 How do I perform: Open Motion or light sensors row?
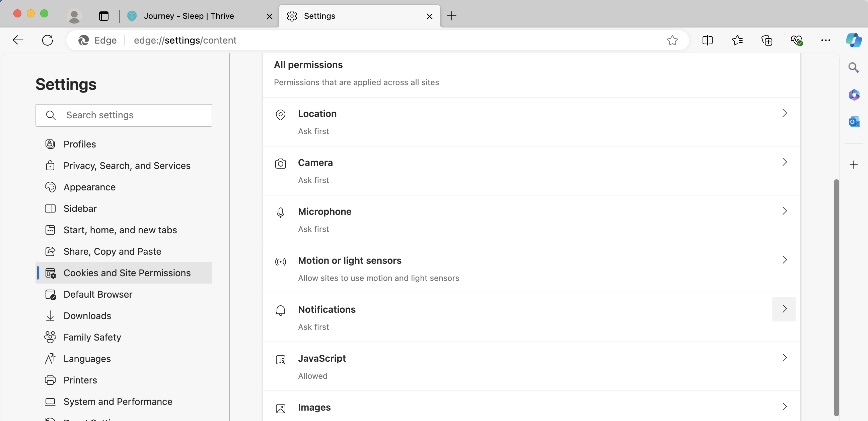tap(531, 268)
